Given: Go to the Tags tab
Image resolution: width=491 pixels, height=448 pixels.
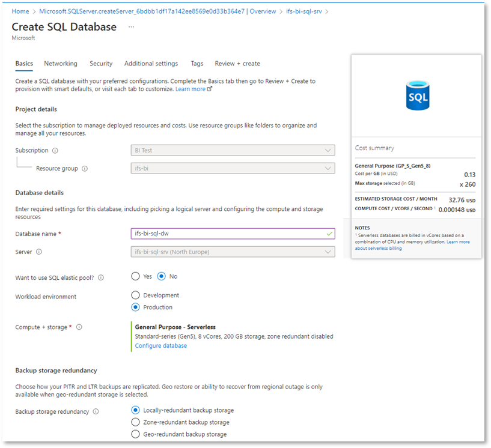Looking at the screenshot, I should point(197,64).
